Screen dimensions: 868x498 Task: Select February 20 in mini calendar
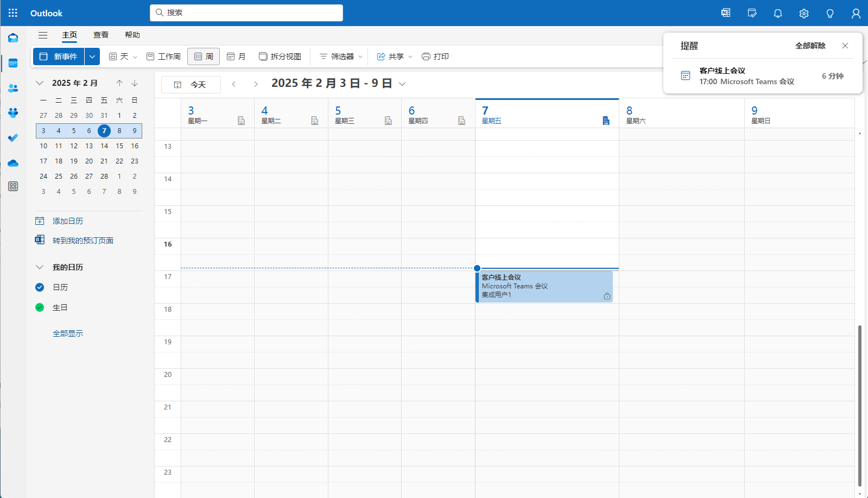coord(89,161)
